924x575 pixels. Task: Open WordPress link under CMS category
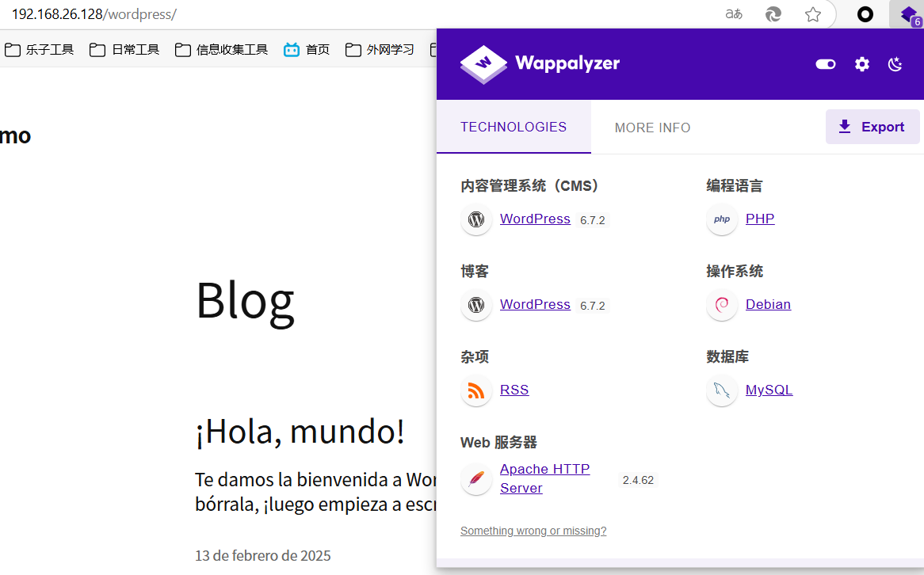point(535,219)
